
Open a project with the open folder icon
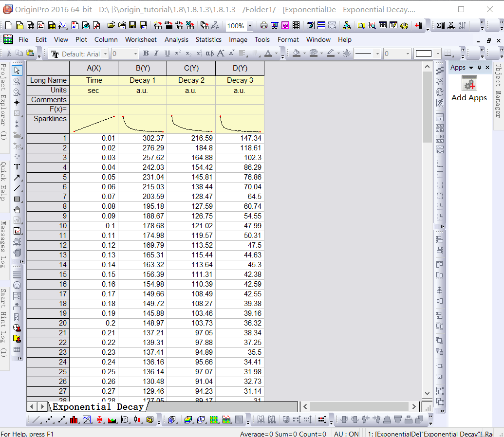[x=111, y=25]
